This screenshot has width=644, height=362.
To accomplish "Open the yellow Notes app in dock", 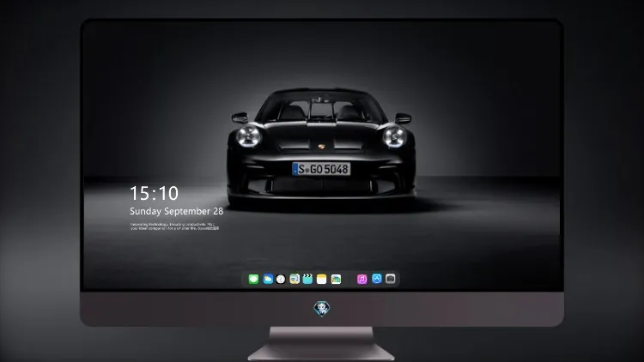I will coord(322,279).
